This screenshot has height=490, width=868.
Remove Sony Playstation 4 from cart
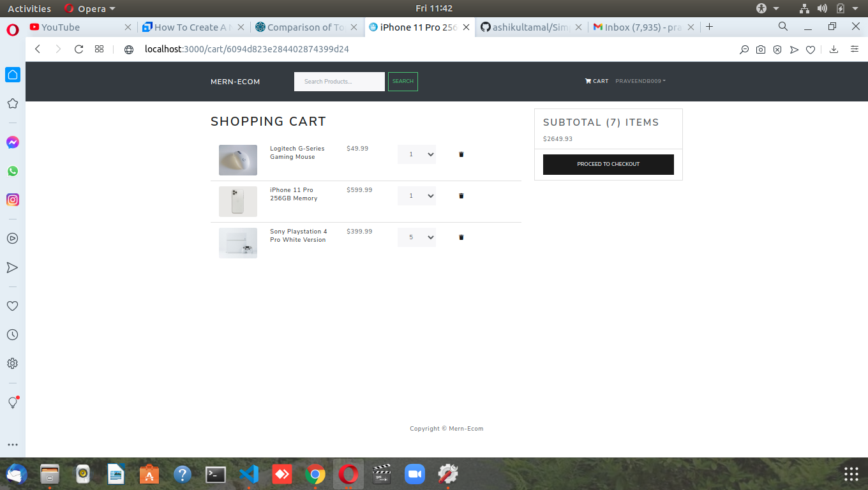461,237
